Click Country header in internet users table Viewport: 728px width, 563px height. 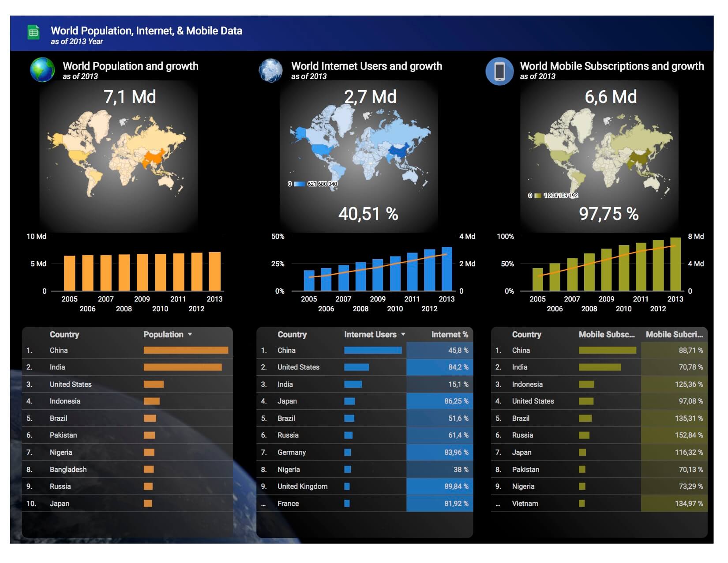pyautogui.click(x=292, y=335)
